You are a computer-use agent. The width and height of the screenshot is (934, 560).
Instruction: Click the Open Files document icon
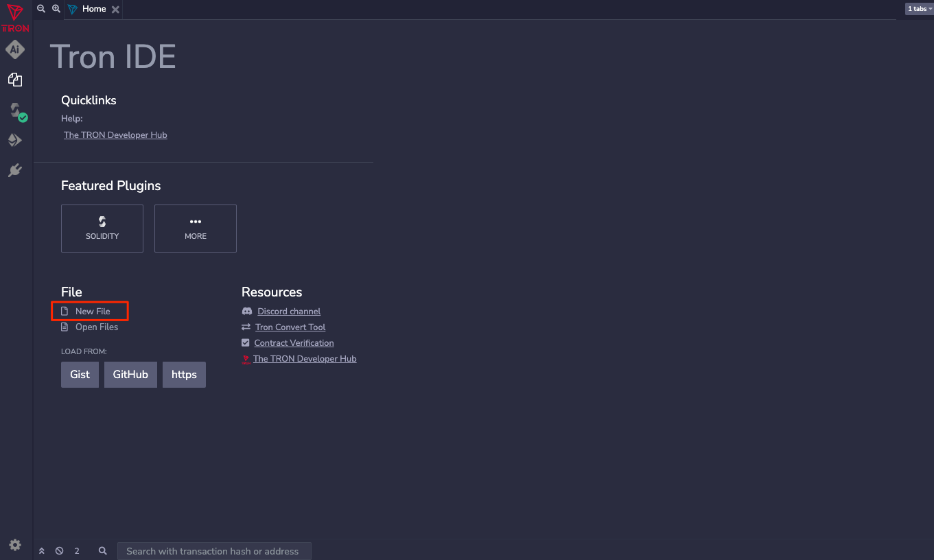[65, 327]
